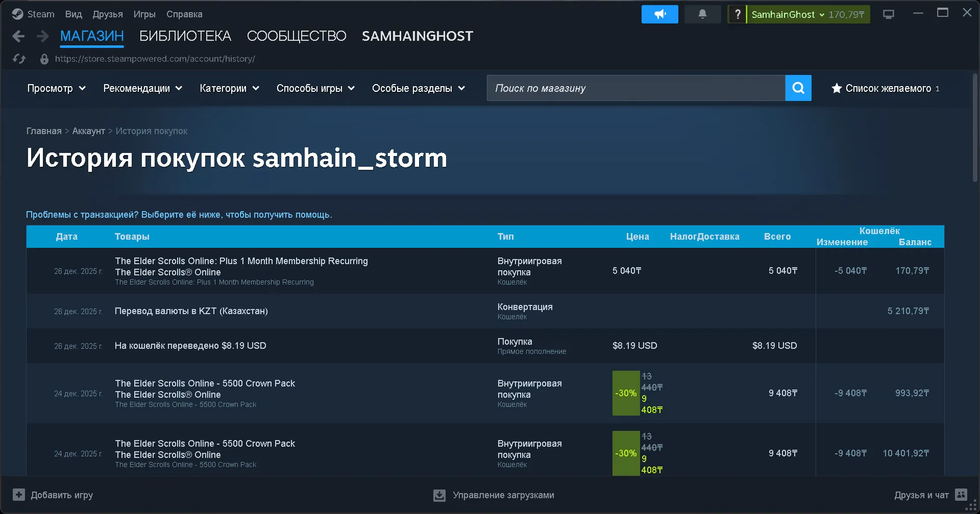The height and width of the screenshot is (514, 980).
Task: Select the Plus 1 Month Membership transaction
Action: coord(485,271)
